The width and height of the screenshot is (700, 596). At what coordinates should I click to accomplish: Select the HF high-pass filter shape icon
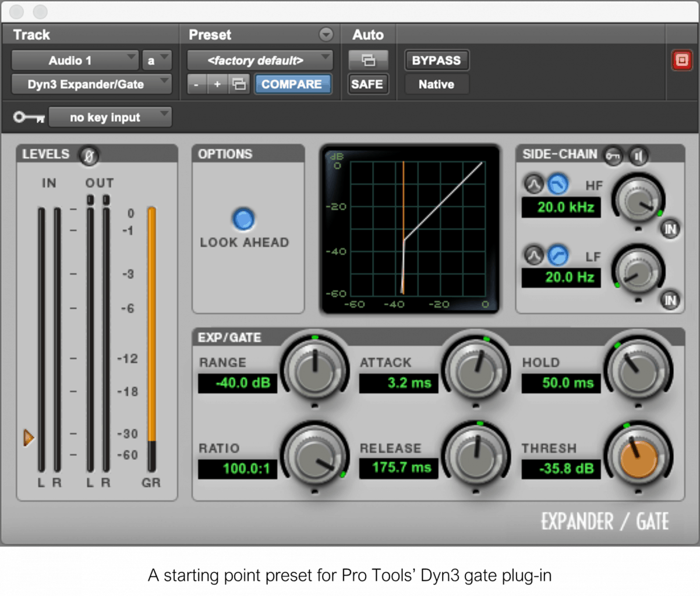click(558, 185)
